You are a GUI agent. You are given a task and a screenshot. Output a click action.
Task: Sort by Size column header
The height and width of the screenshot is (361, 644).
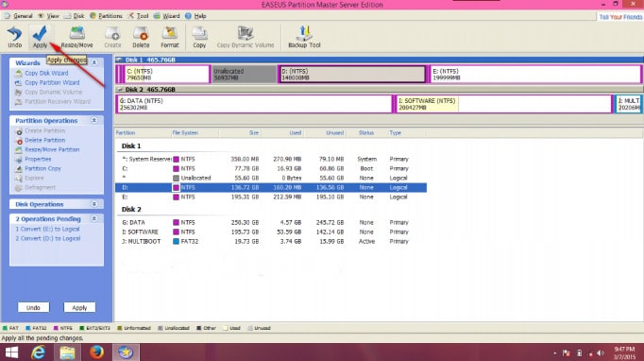240,133
